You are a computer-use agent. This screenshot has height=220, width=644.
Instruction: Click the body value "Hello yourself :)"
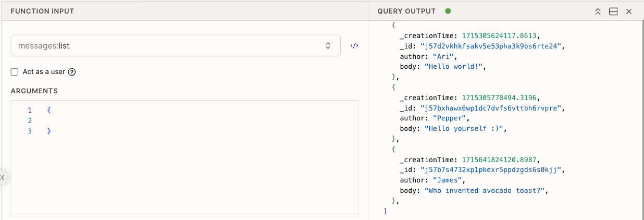click(x=465, y=128)
